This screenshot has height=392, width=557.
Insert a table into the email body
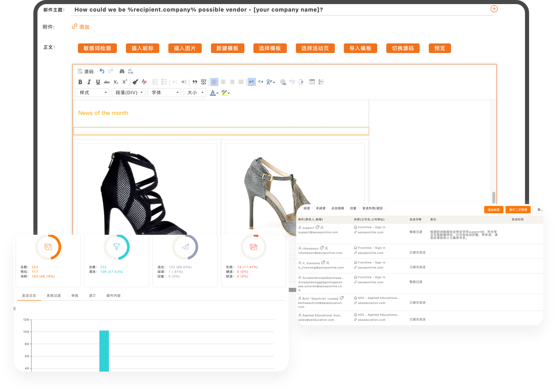tap(312, 82)
